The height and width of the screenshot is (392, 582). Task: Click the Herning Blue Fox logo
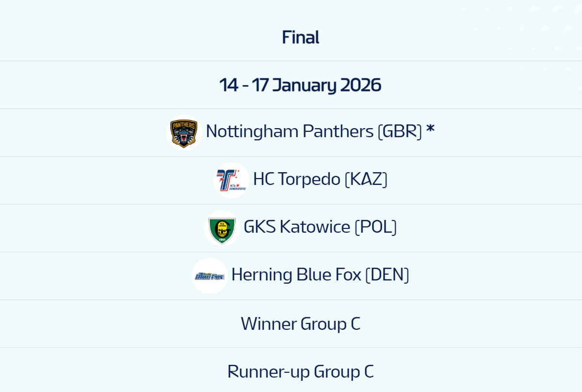(x=210, y=276)
